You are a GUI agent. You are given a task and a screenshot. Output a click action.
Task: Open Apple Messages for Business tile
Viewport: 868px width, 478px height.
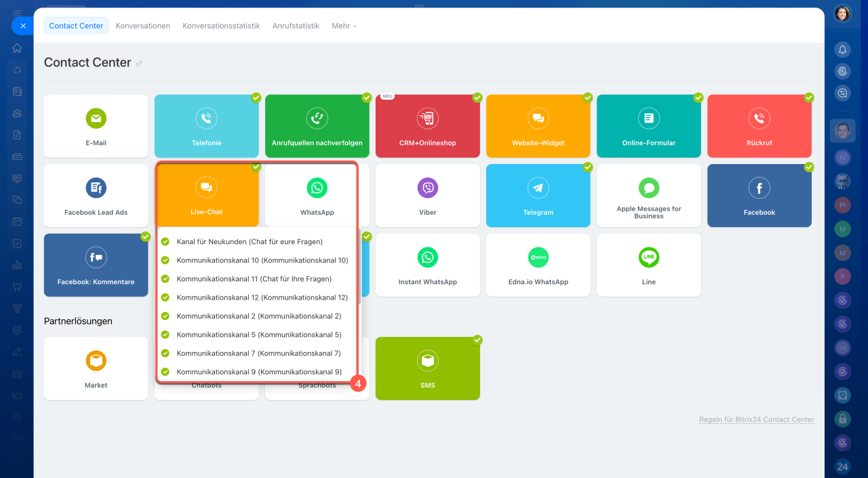coord(648,195)
